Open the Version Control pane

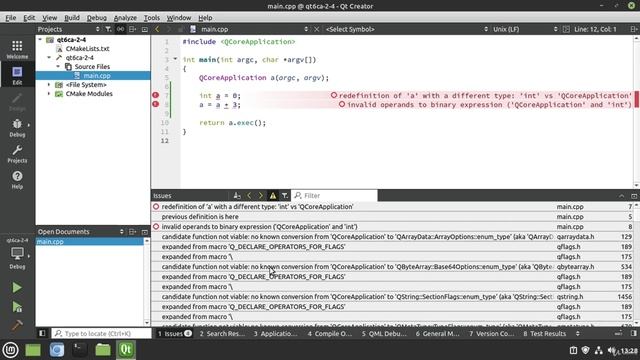491,333
